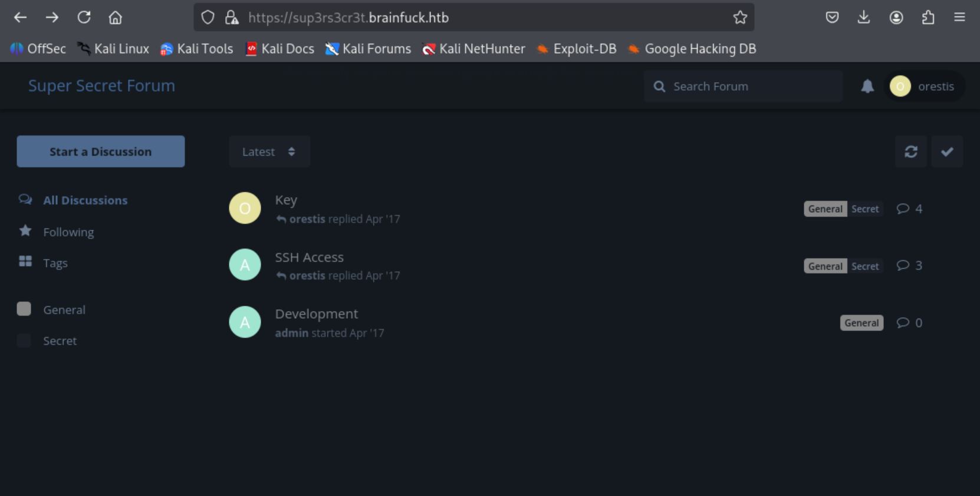This screenshot has width=980, height=496.
Task: Refresh the discussion list
Action: click(x=910, y=152)
